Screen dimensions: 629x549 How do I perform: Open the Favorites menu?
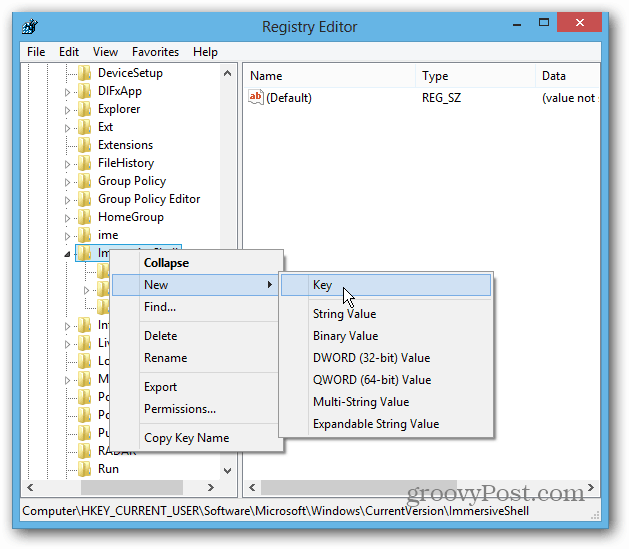point(155,52)
